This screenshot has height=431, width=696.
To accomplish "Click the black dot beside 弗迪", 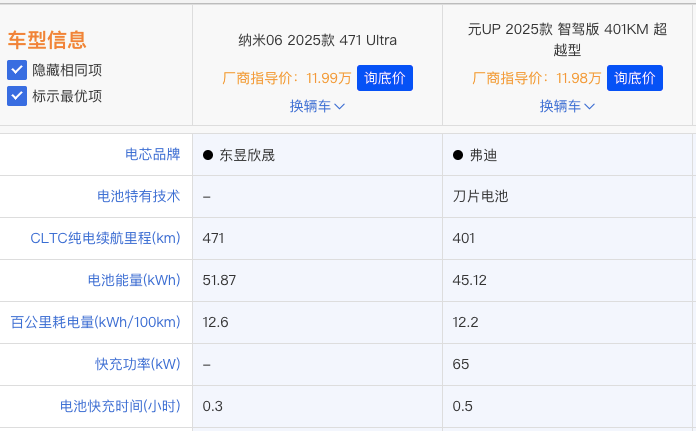I will pos(458,156).
